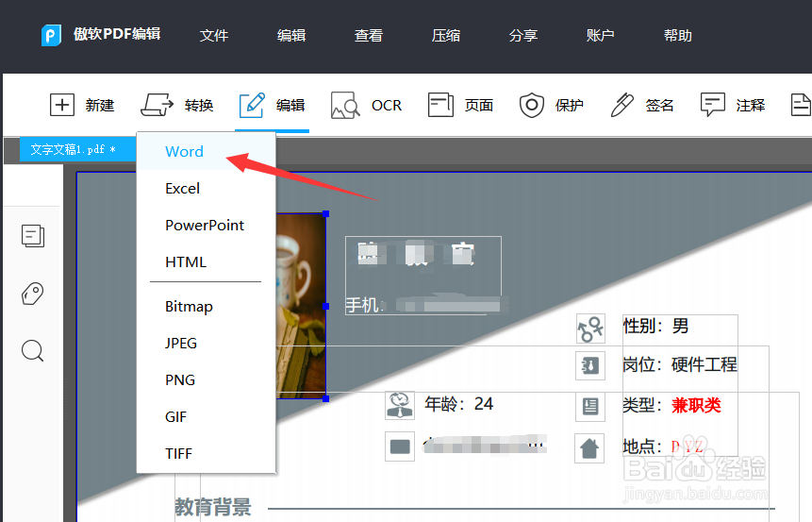Screen dimensions: 812x522
Task: Click the 转换 convert icon
Action: click(157, 105)
